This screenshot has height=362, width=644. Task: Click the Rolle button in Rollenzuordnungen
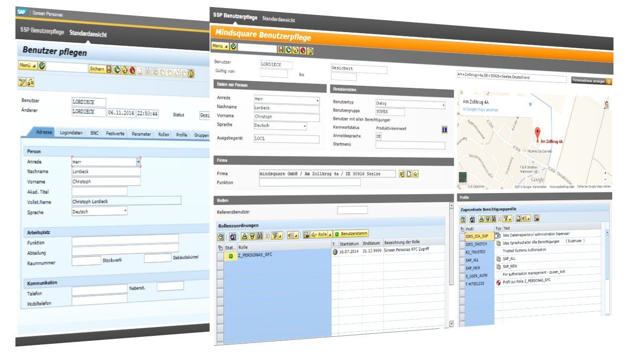tap(318, 234)
